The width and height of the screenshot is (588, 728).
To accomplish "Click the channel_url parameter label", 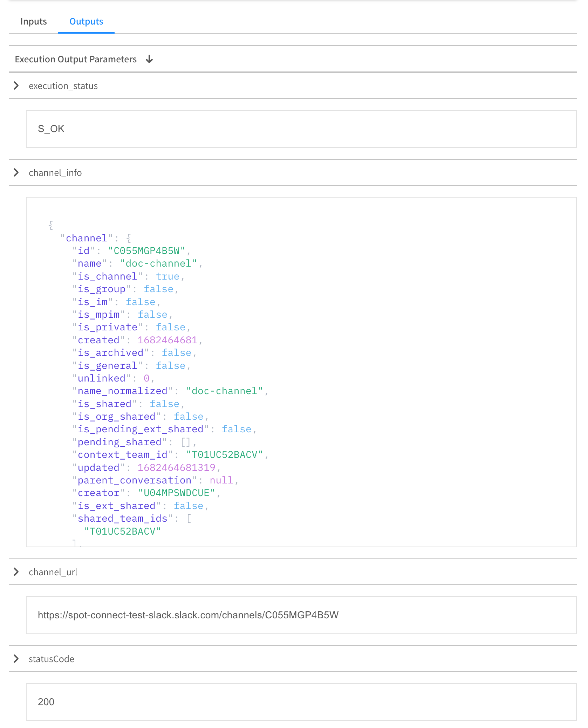I will coord(53,572).
